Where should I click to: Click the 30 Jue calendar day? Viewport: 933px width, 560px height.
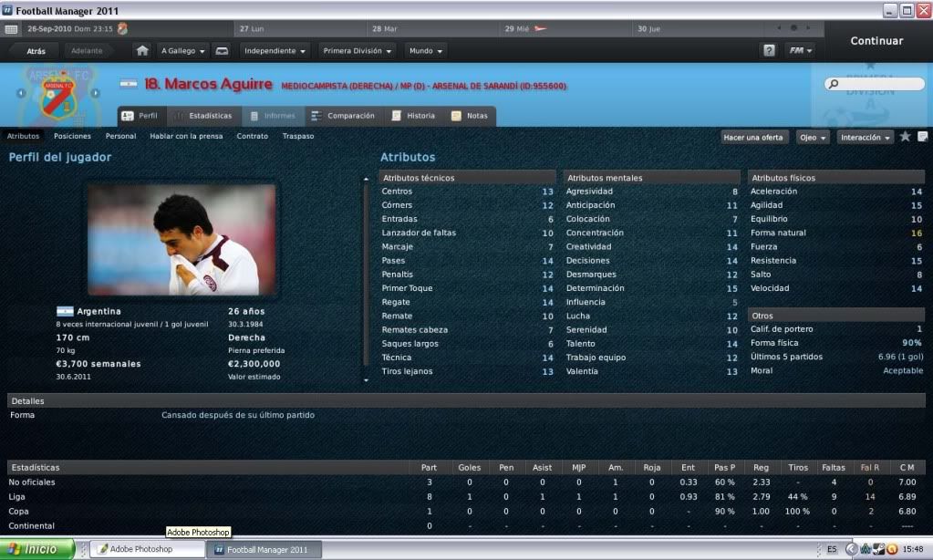pyautogui.click(x=698, y=28)
